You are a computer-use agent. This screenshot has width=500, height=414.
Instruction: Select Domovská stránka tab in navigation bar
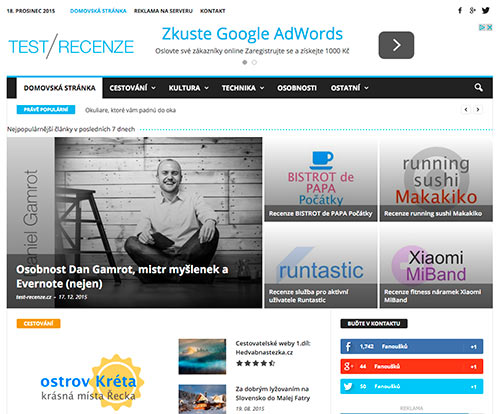(x=60, y=88)
